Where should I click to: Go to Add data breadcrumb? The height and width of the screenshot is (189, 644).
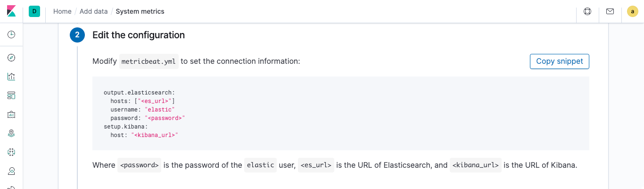coord(93,11)
